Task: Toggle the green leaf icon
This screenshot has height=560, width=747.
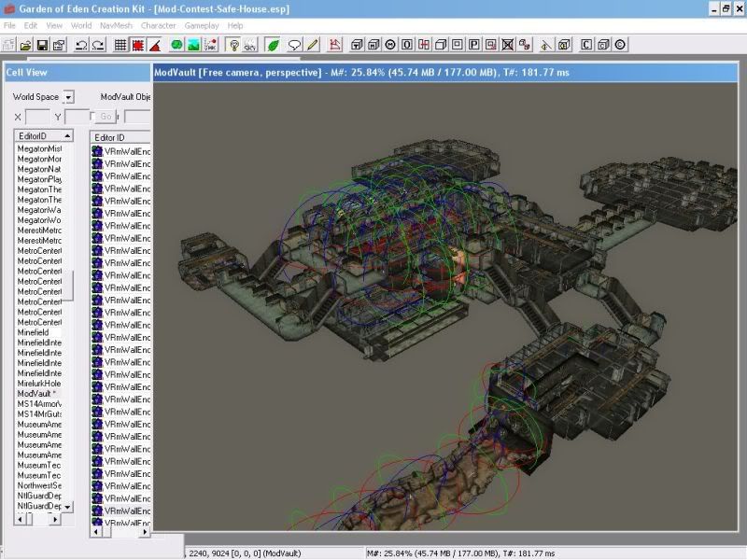Action: point(273,45)
